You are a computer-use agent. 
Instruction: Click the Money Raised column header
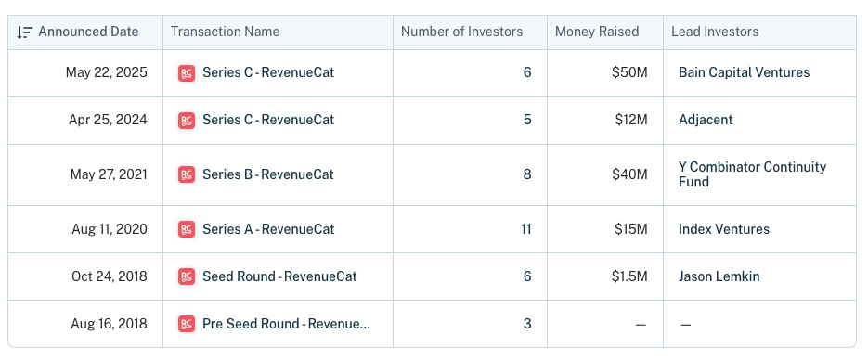pos(597,32)
